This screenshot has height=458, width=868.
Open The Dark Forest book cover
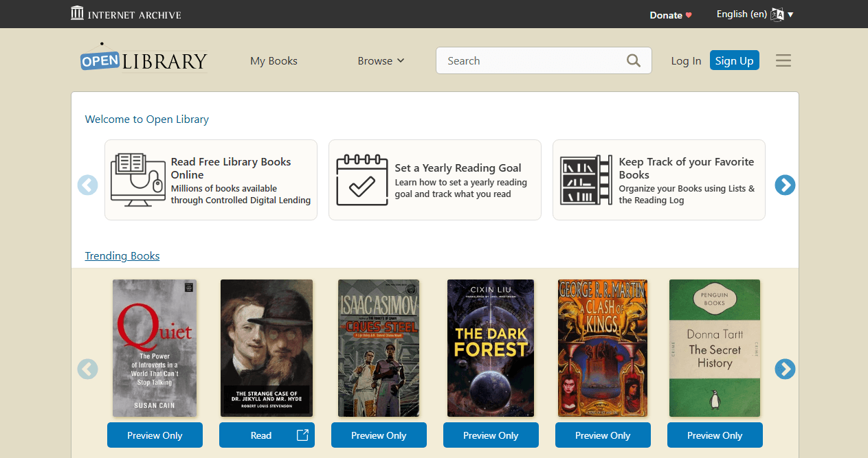click(x=491, y=348)
